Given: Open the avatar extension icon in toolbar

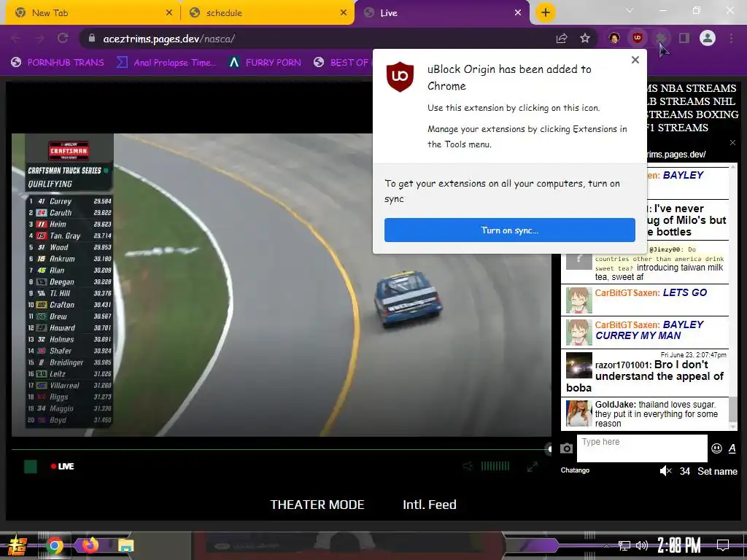Looking at the screenshot, I should [x=614, y=39].
